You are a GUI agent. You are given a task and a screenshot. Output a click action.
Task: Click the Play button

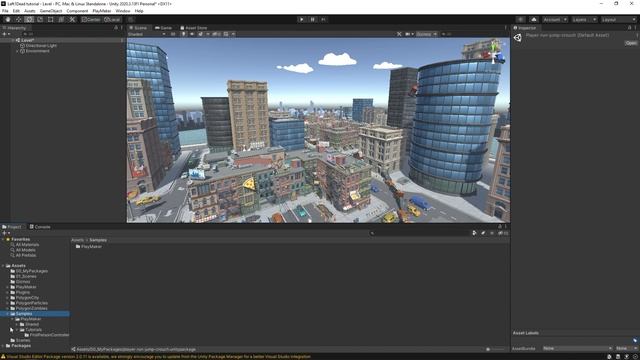[x=302, y=19]
